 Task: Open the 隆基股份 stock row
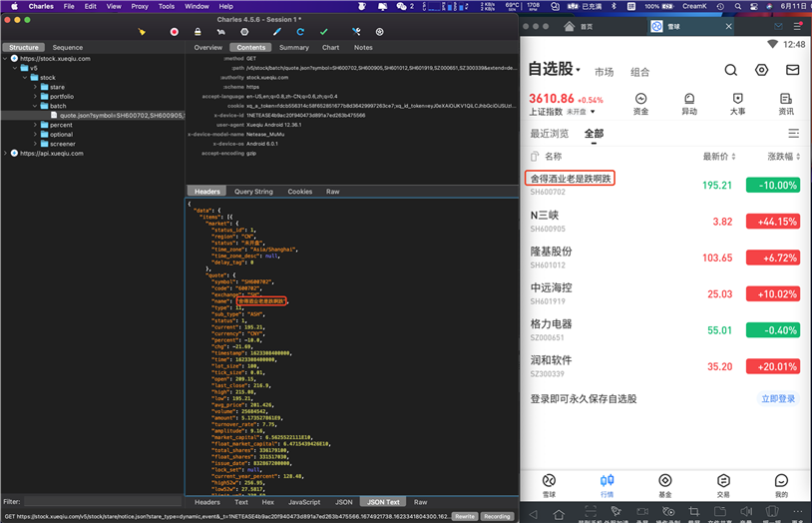[x=665, y=258]
